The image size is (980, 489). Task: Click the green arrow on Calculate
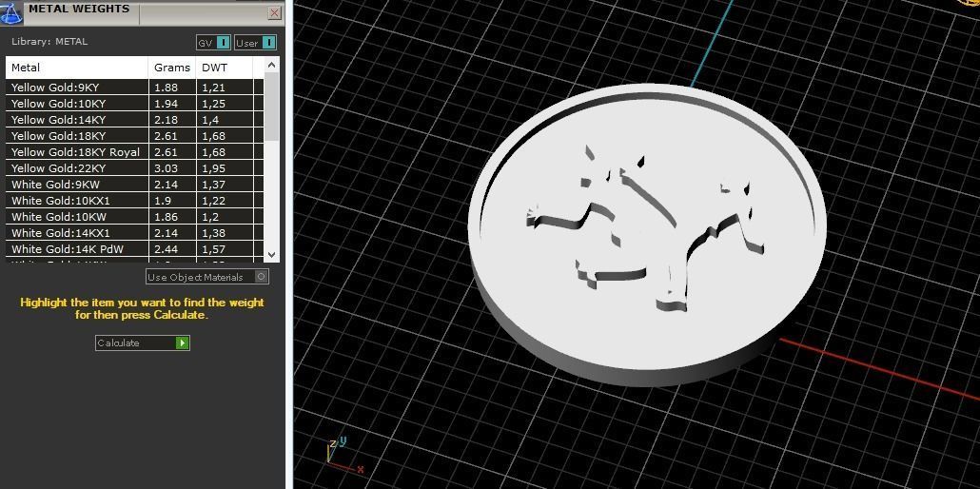[x=182, y=342]
